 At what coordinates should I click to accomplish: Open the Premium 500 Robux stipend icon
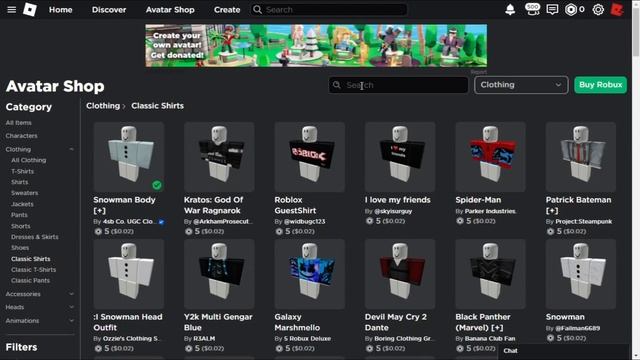(x=532, y=9)
